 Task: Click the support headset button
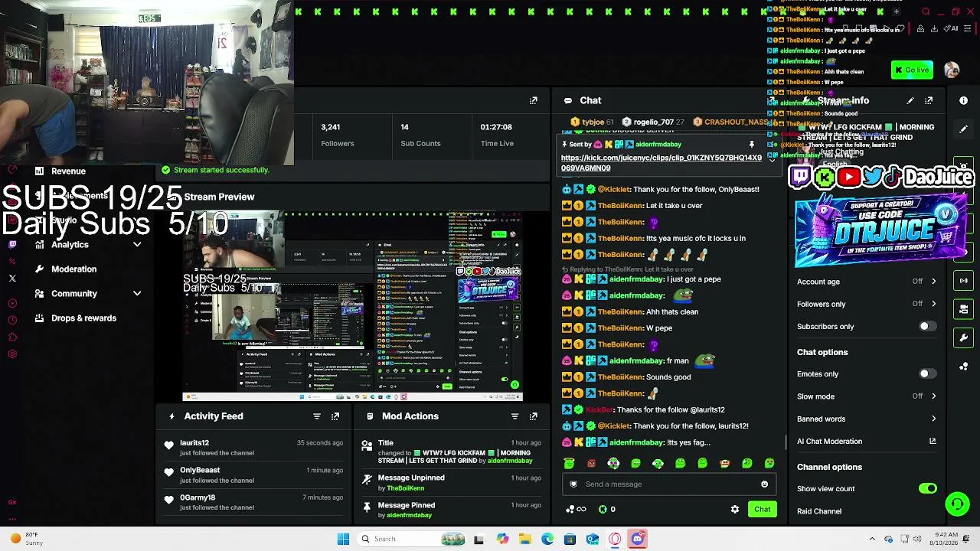957,503
